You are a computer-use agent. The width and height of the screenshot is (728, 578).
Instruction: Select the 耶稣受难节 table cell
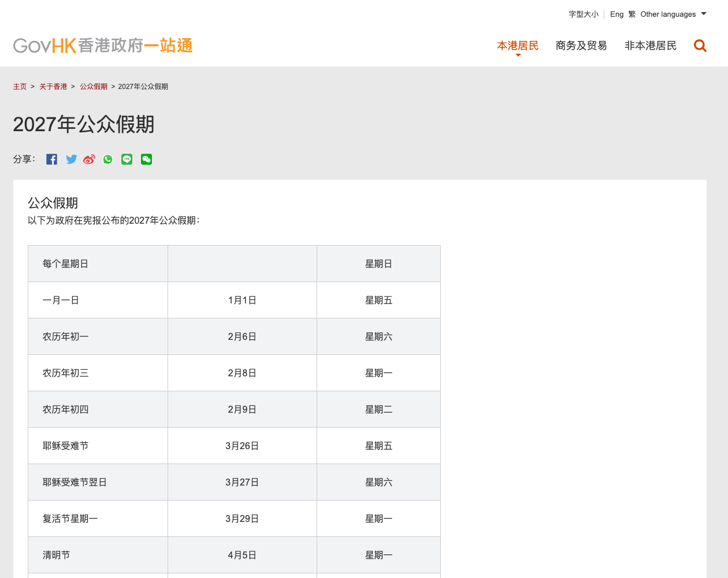(x=98, y=446)
